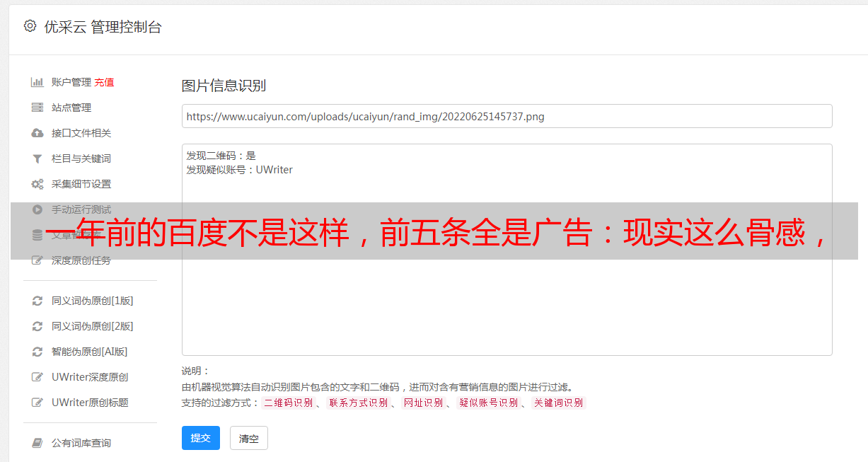Open UWriter深度原创 page
The image size is (868, 462).
pos(90,377)
